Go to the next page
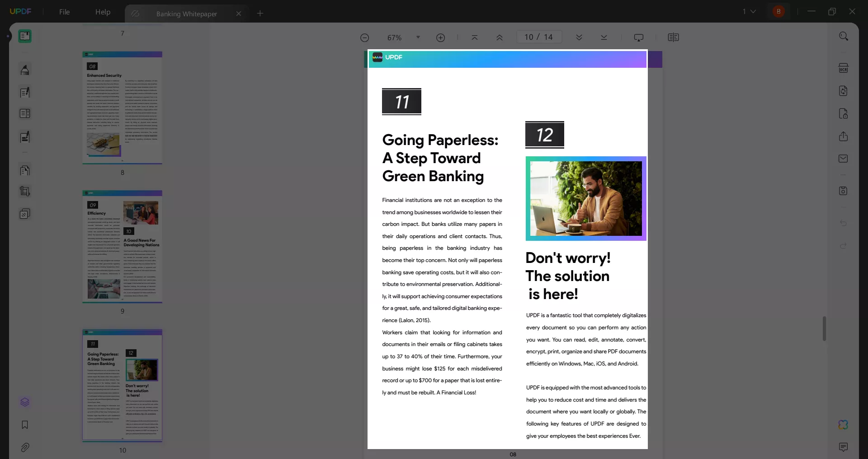868x459 pixels. [579, 37]
